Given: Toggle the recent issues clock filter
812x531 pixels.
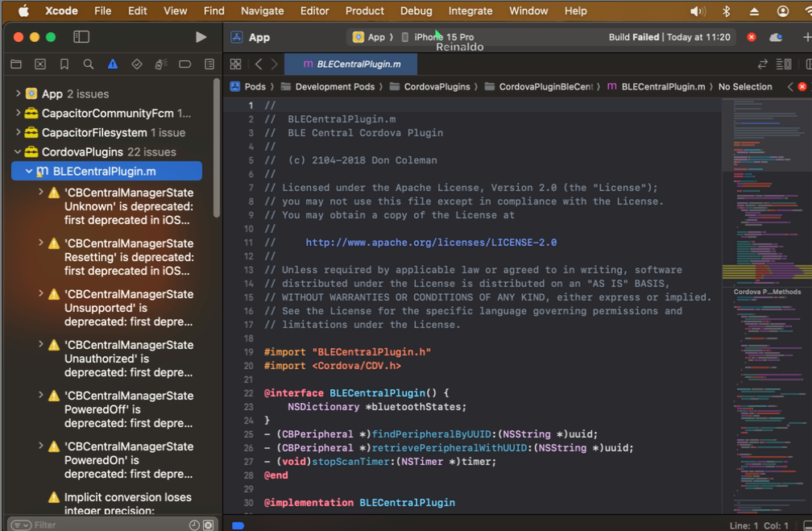Looking at the screenshot, I should coord(194,525).
